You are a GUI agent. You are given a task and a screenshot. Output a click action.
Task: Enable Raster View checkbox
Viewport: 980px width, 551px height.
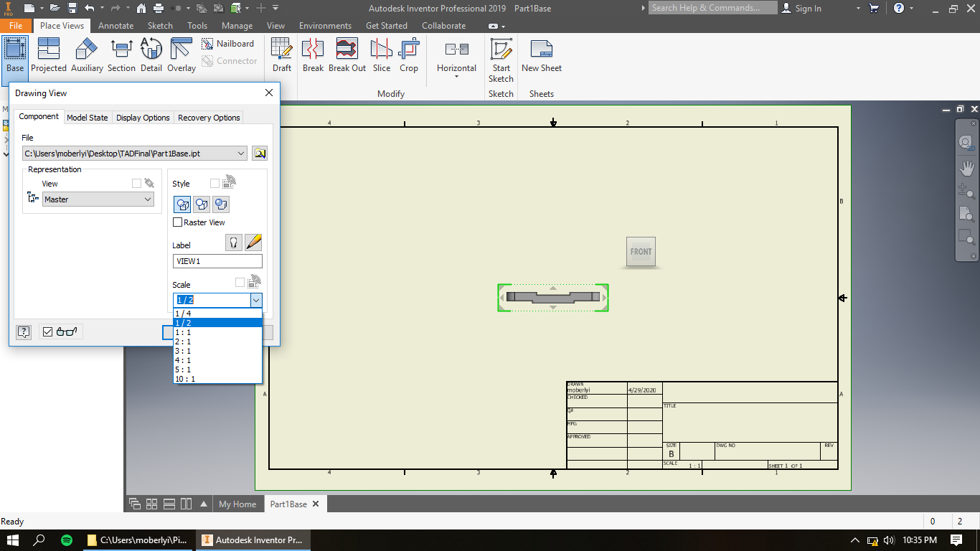tap(178, 222)
